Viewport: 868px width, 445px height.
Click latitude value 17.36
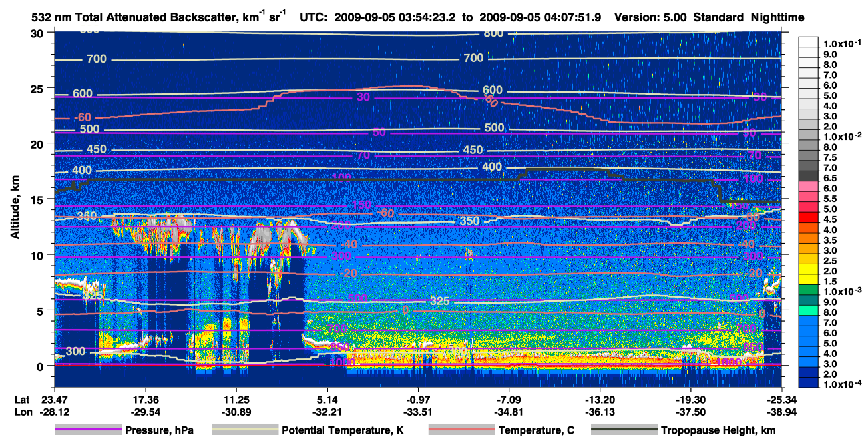[145, 399]
